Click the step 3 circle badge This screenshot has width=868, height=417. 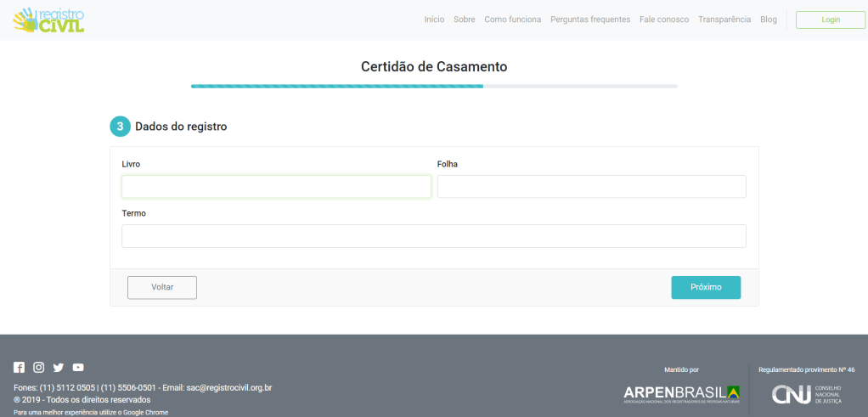[x=120, y=127]
